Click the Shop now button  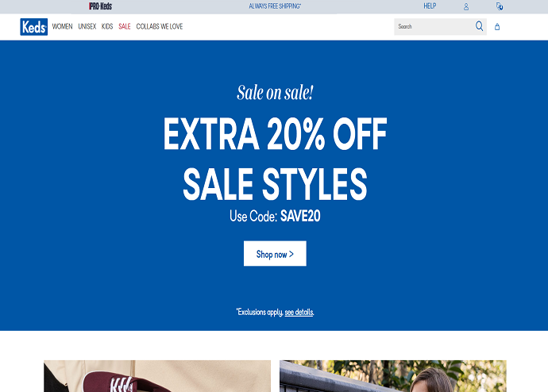pyautogui.click(x=275, y=253)
